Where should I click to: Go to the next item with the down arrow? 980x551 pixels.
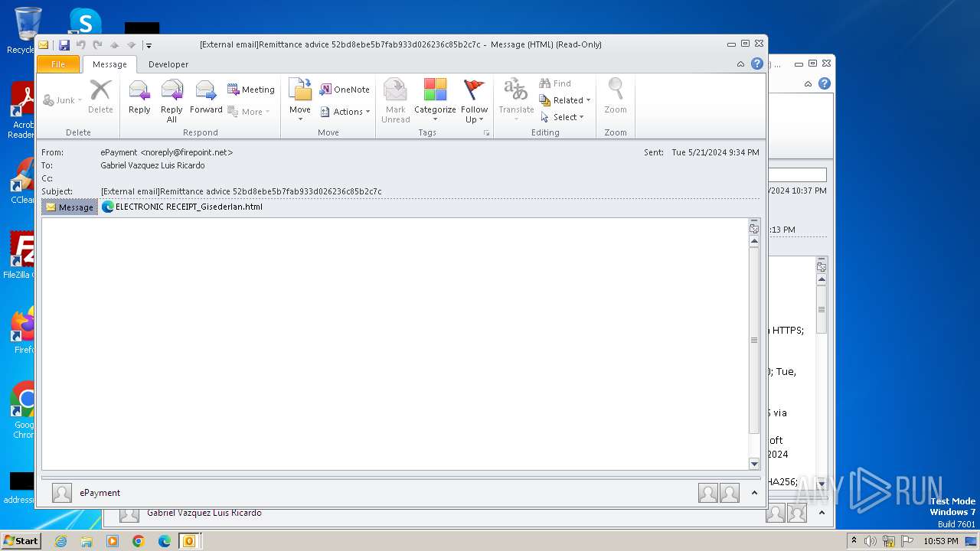(131, 45)
